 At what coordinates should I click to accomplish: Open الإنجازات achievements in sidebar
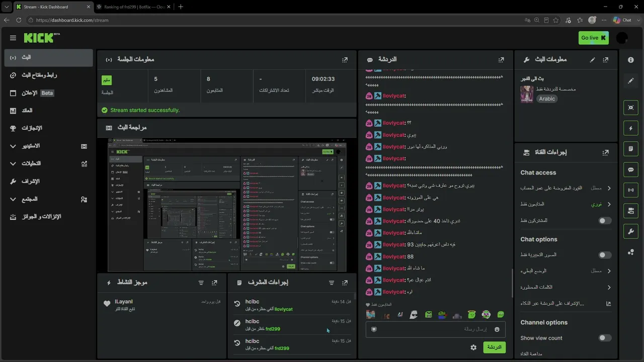(48, 128)
